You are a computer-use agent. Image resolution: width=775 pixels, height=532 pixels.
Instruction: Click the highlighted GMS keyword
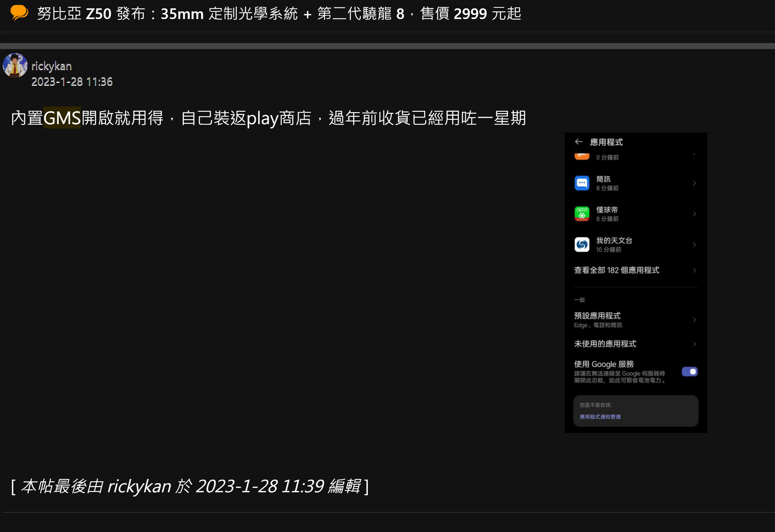62,118
